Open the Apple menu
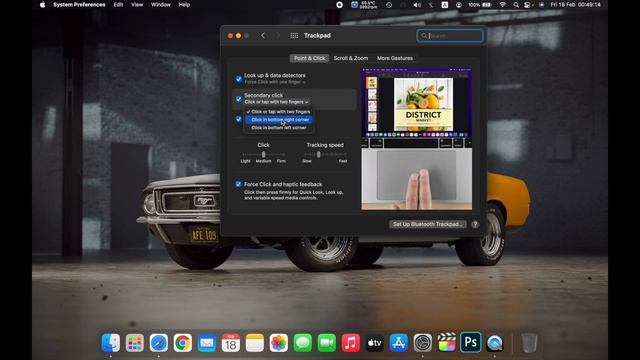The width and height of the screenshot is (640, 360). [42, 5]
